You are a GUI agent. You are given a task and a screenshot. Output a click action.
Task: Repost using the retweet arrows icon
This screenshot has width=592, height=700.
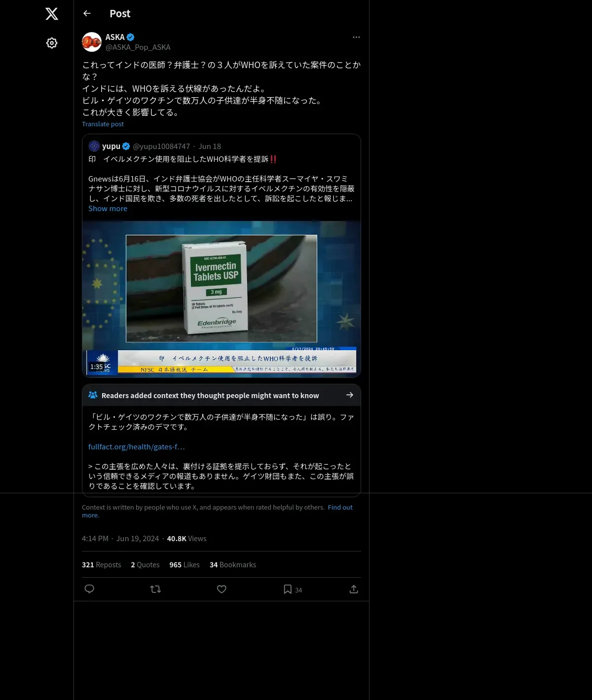pyautogui.click(x=155, y=589)
